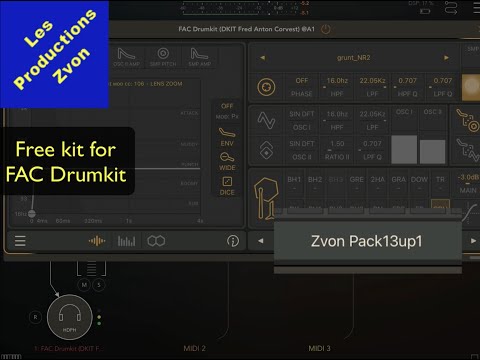Select the GRE pad
The height and width of the screenshot is (360, 480).
point(357,184)
